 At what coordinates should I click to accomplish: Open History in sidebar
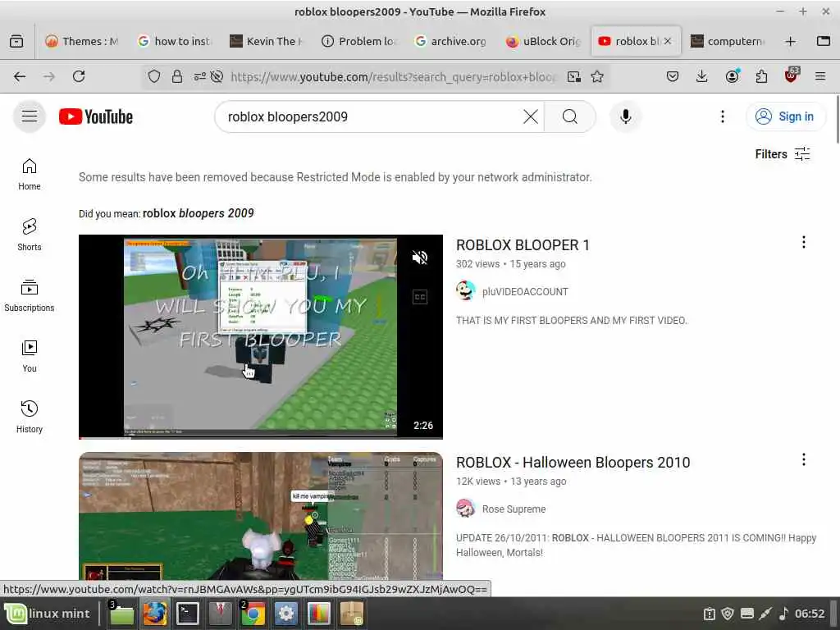[x=30, y=417]
